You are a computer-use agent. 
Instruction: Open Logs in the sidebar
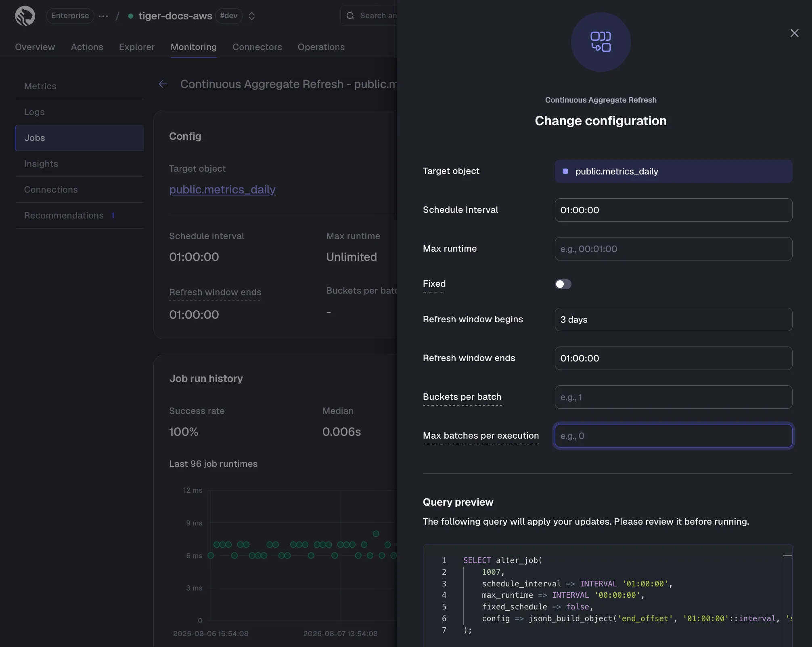pyautogui.click(x=80, y=112)
